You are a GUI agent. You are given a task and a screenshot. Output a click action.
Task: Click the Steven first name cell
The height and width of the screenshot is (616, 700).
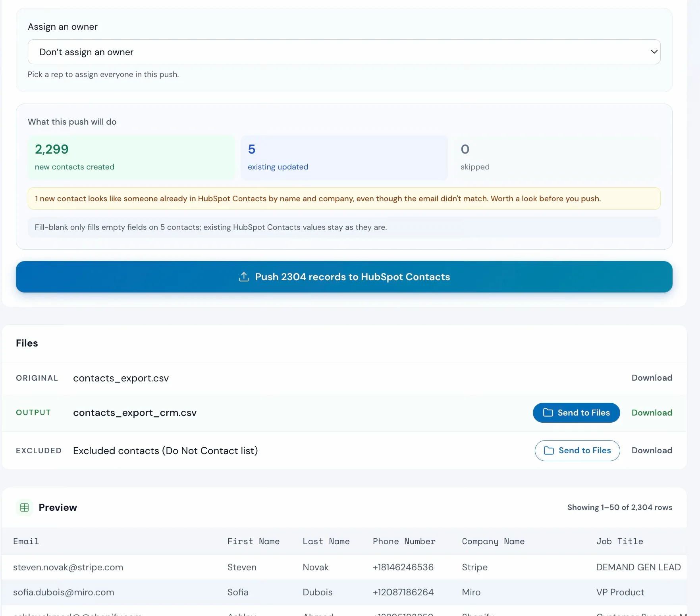click(242, 567)
